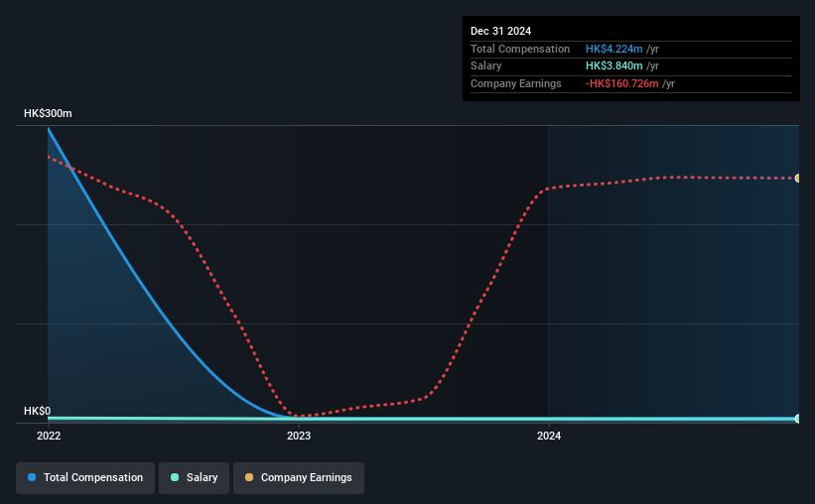Image resolution: width=815 pixels, height=504 pixels.
Task: Click the orange Company Earnings legend dot
Action: click(x=249, y=477)
